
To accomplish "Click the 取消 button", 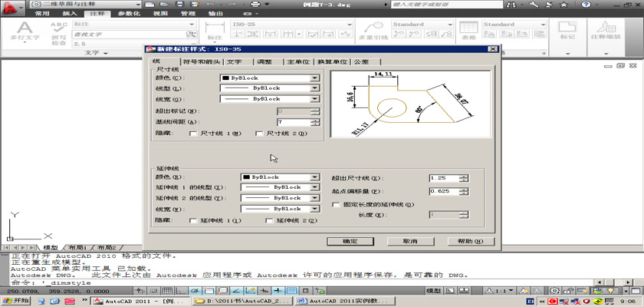I will [410, 241].
